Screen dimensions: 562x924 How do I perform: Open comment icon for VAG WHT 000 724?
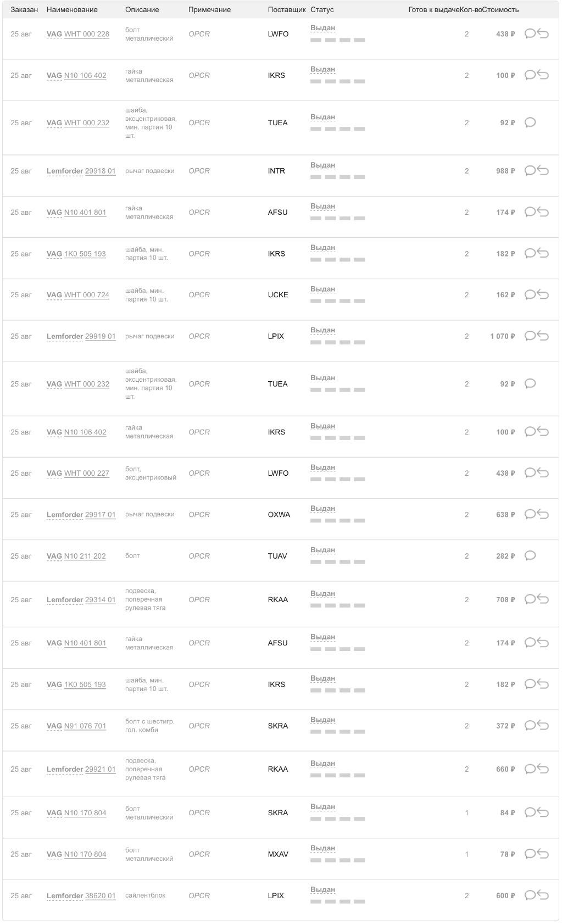pos(530,295)
